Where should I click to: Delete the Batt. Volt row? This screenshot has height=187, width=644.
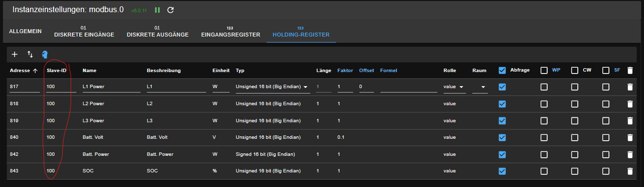click(630, 137)
